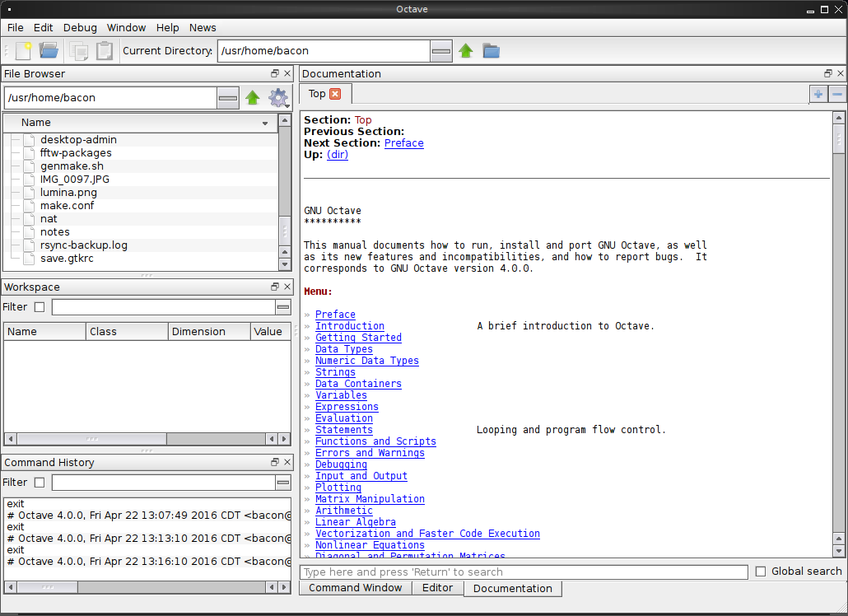Open the (dir) Up link
Image resolution: width=848 pixels, height=616 pixels.
coord(338,155)
